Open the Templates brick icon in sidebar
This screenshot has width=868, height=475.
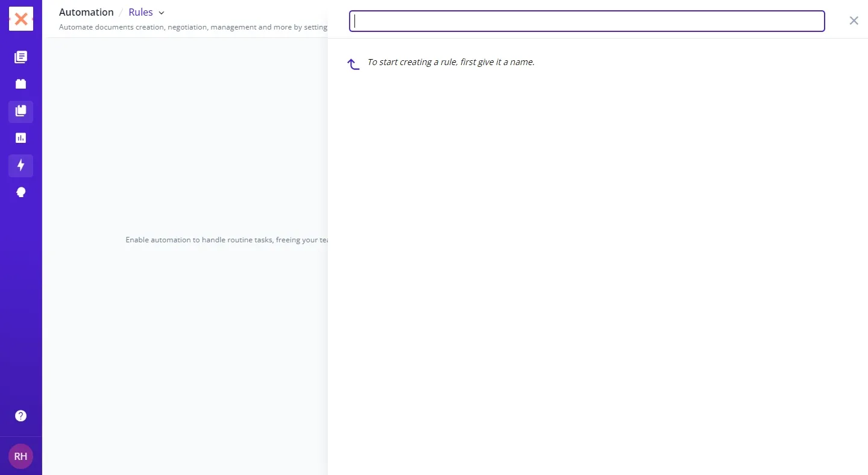(20, 84)
